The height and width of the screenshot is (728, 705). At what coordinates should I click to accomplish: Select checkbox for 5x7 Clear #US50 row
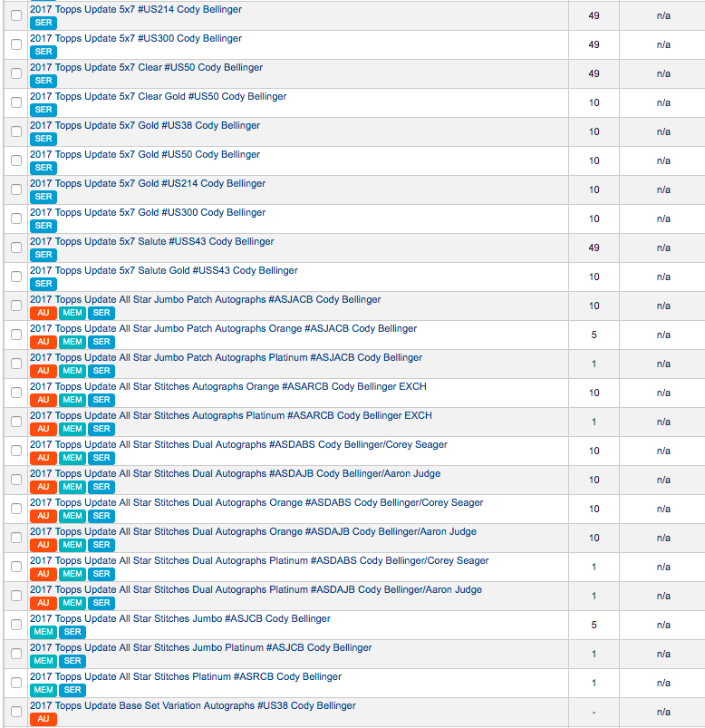(16, 73)
